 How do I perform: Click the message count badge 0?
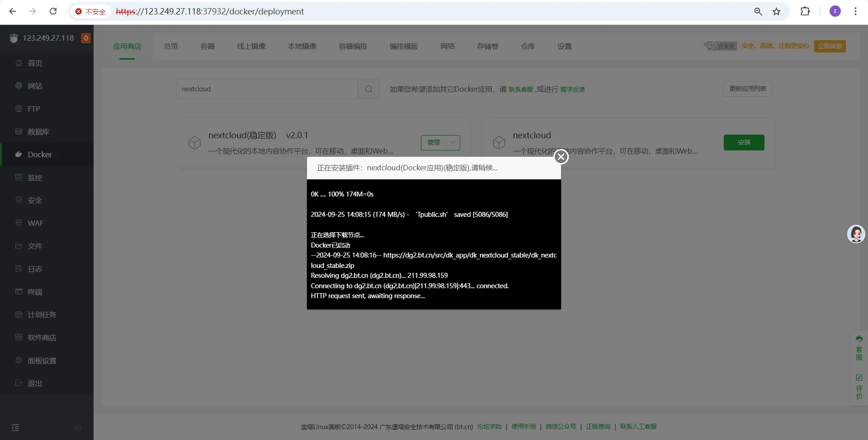[86, 38]
